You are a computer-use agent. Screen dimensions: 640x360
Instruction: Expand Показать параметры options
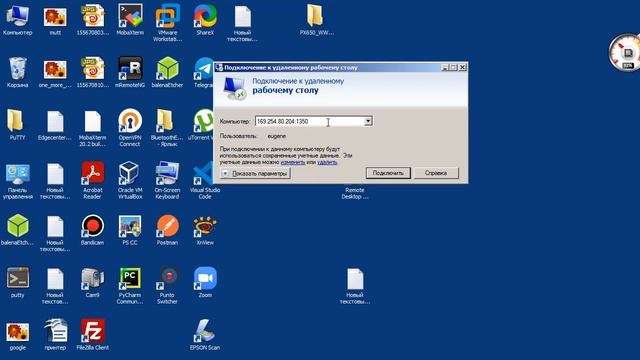click(x=255, y=173)
